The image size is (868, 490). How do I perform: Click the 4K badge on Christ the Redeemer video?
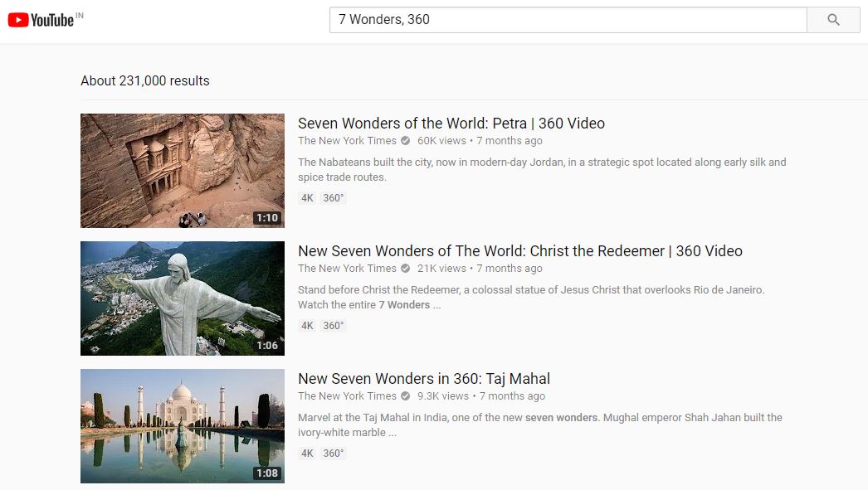(x=307, y=326)
